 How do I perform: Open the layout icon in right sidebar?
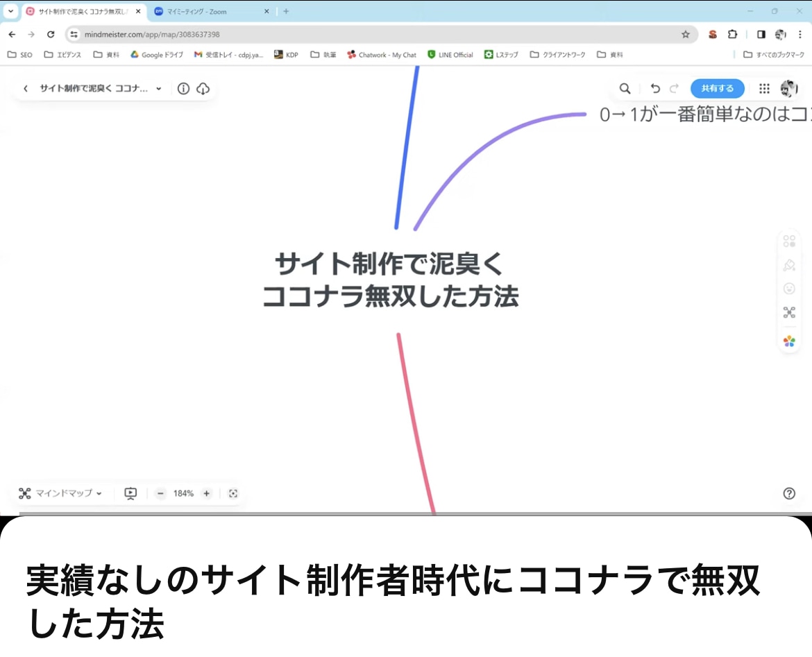pos(789,312)
